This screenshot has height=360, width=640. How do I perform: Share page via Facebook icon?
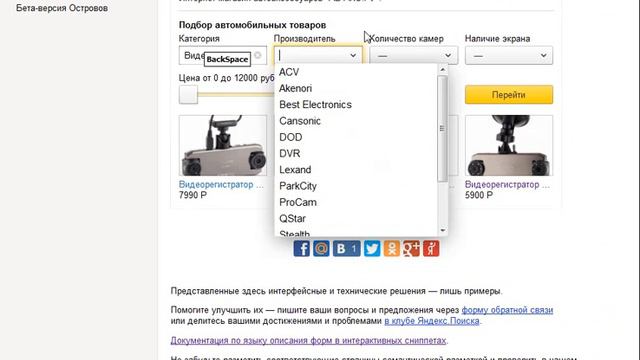click(302, 248)
